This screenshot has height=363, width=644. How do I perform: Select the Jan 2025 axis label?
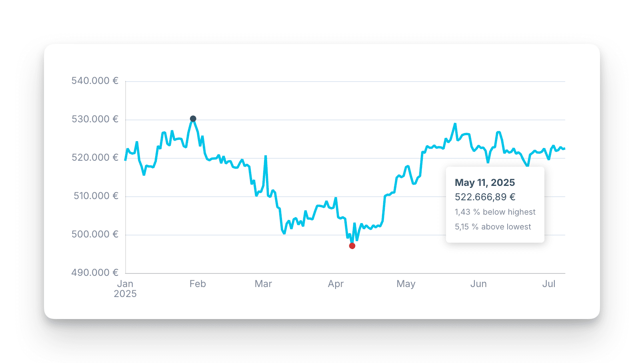(125, 289)
